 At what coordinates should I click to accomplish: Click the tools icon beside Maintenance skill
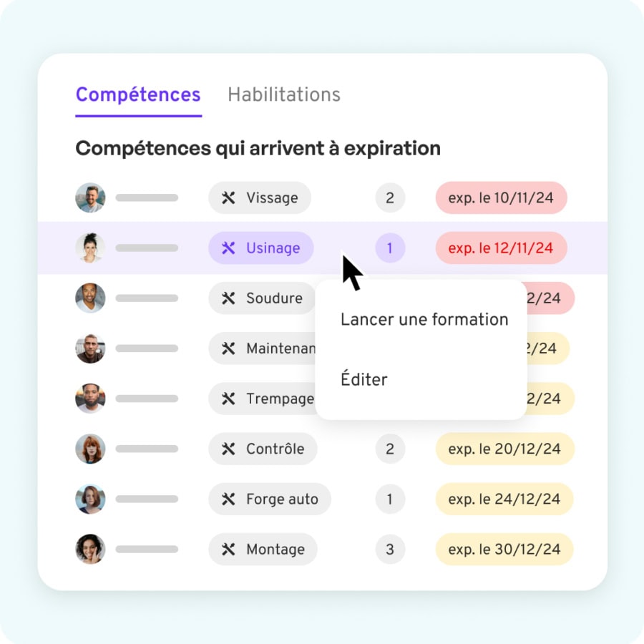click(228, 348)
